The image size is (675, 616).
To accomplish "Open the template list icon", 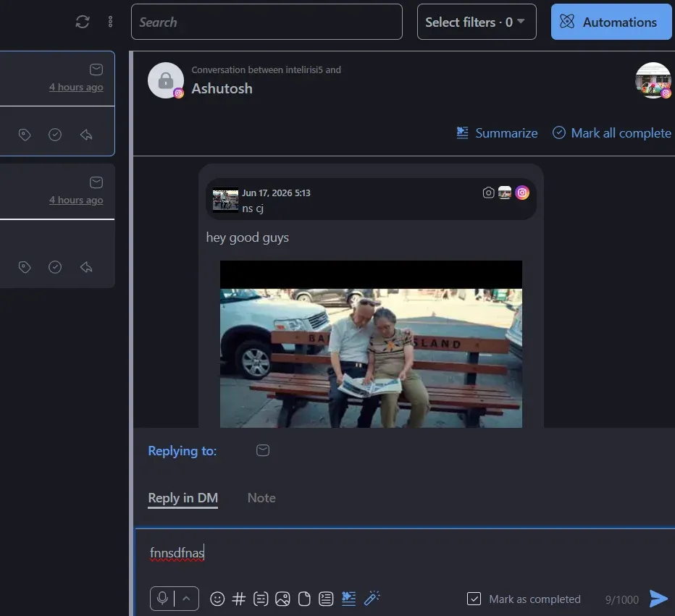I will coord(326,599).
